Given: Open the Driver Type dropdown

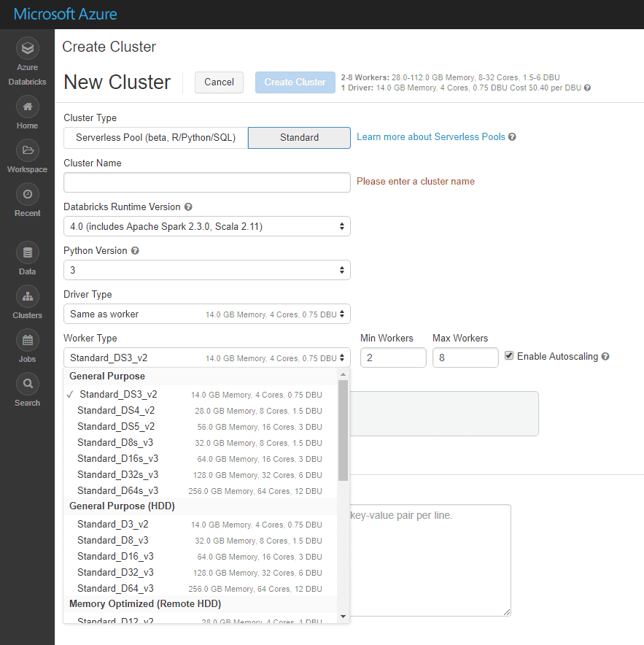Looking at the screenshot, I should click(207, 314).
